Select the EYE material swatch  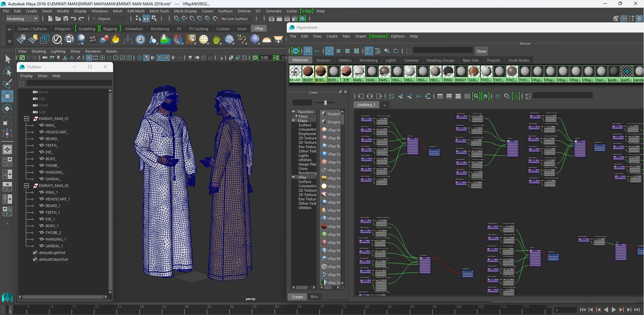(346, 74)
